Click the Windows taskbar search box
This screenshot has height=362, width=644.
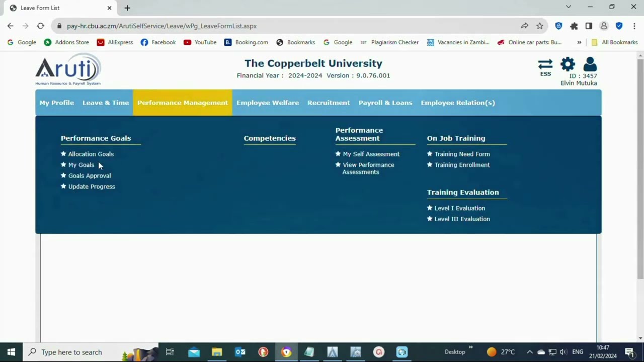[x=91, y=352]
